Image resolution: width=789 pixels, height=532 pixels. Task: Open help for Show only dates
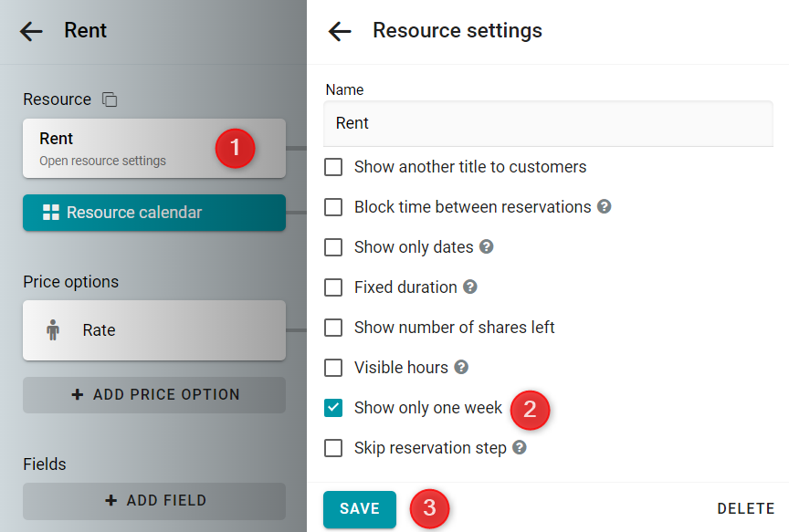pyautogui.click(x=486, y=247)
